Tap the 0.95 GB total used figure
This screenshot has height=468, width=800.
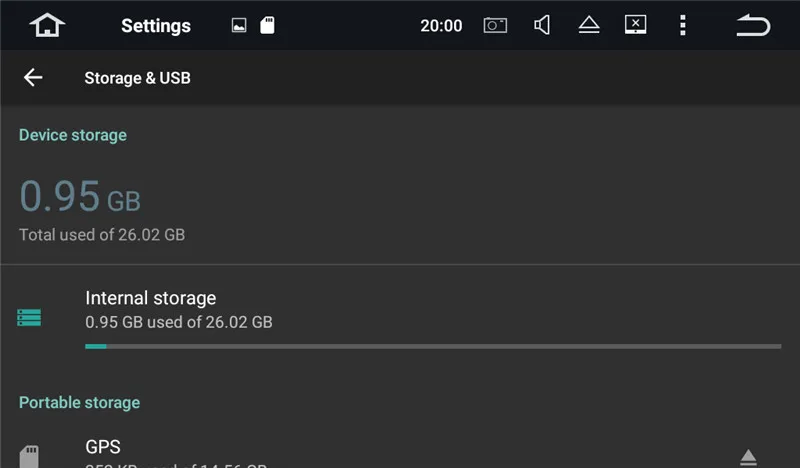(x=80, y=197)
